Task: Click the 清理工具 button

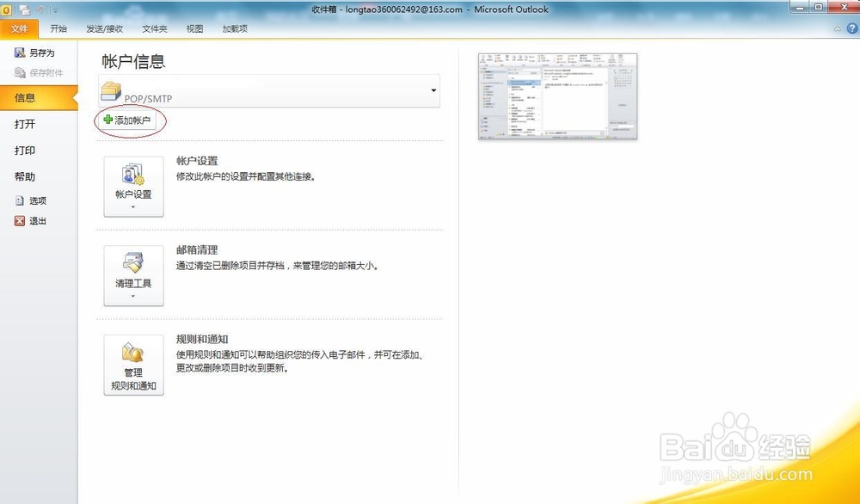Action: click(134, 276)
